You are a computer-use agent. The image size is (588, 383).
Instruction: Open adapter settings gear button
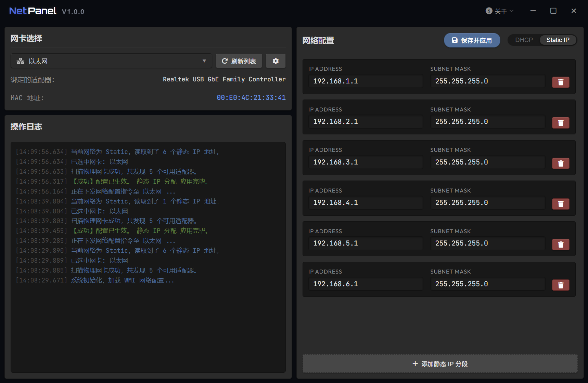click(276, 61)
